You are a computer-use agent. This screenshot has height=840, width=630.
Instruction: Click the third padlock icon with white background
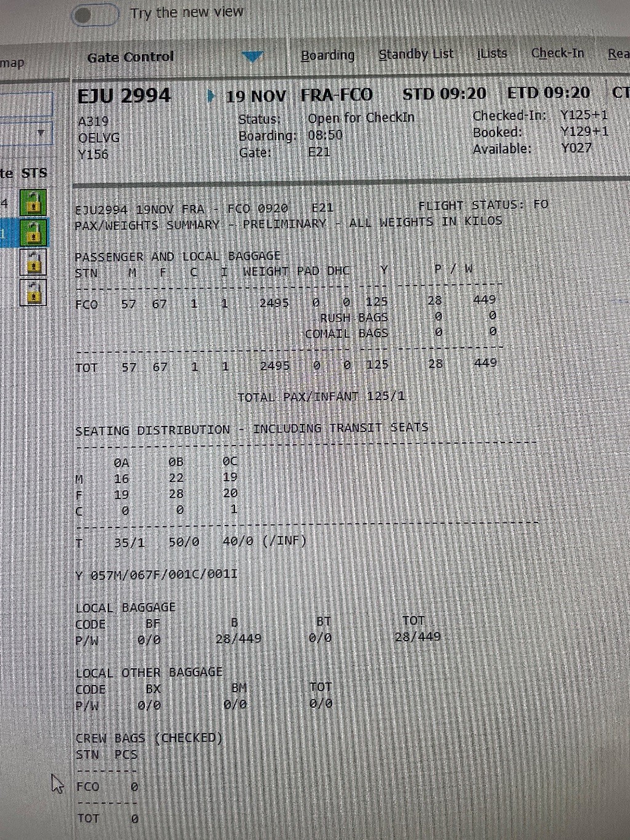(33, 263)
